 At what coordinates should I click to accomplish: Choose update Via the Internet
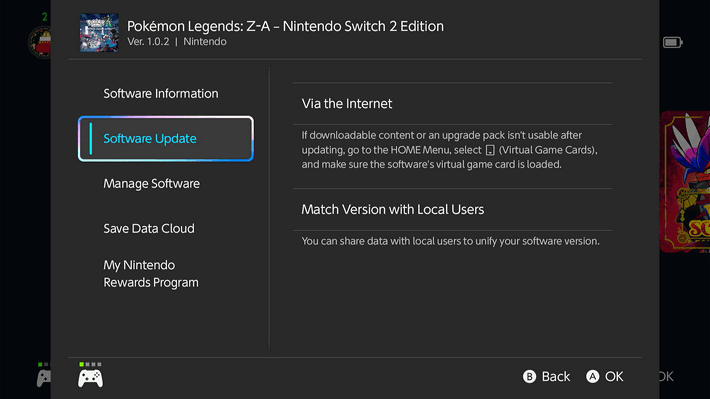pos(452,104)
